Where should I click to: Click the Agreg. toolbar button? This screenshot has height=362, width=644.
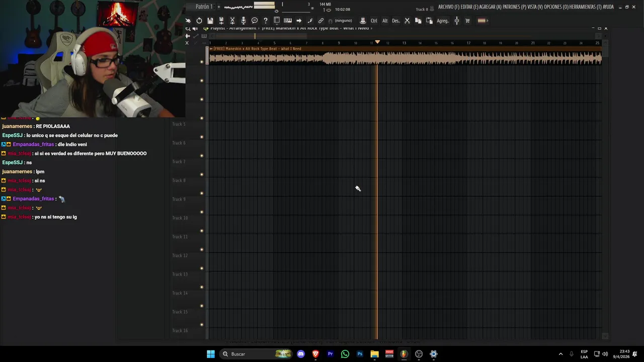pyautogui.click(x=443, y=21)
